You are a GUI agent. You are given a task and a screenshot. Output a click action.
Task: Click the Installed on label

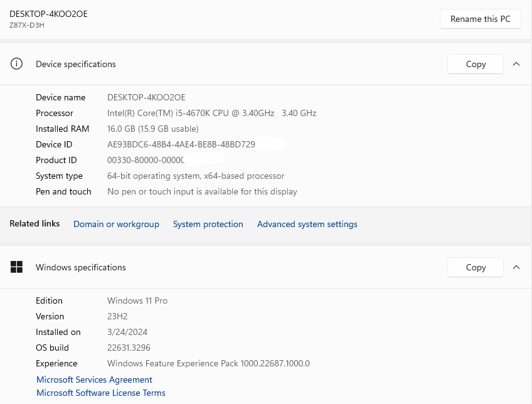point(58,332)
